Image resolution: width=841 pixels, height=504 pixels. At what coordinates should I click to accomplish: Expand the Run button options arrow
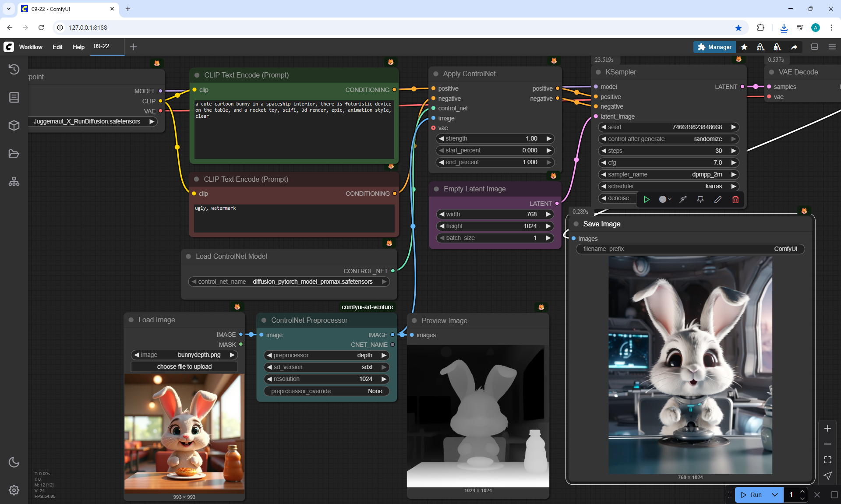[x=774, y=495]
